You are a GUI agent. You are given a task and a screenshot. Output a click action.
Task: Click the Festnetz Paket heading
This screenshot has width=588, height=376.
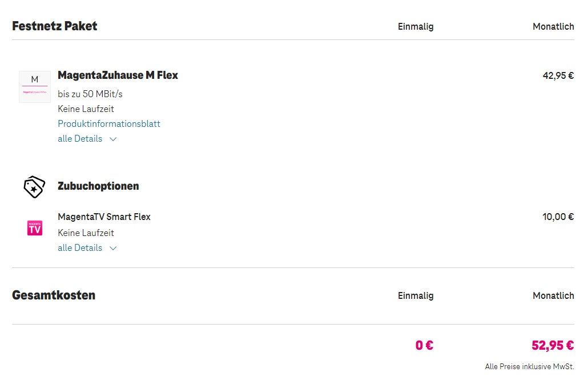tap(55, 26)
